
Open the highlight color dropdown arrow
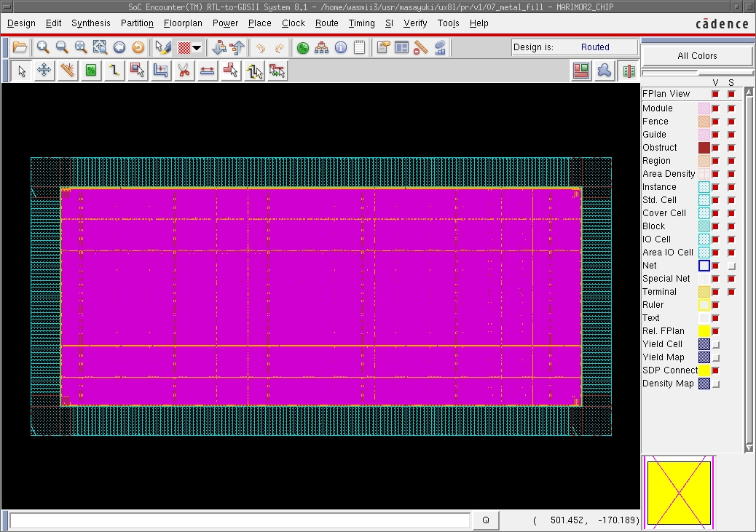tap(197, 48)
